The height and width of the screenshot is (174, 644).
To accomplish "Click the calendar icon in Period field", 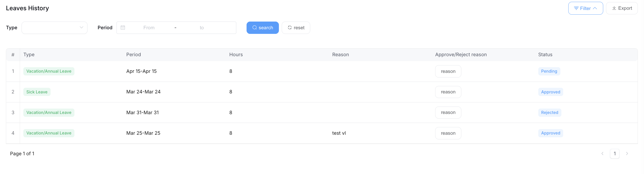I will [x=123, y=28].
